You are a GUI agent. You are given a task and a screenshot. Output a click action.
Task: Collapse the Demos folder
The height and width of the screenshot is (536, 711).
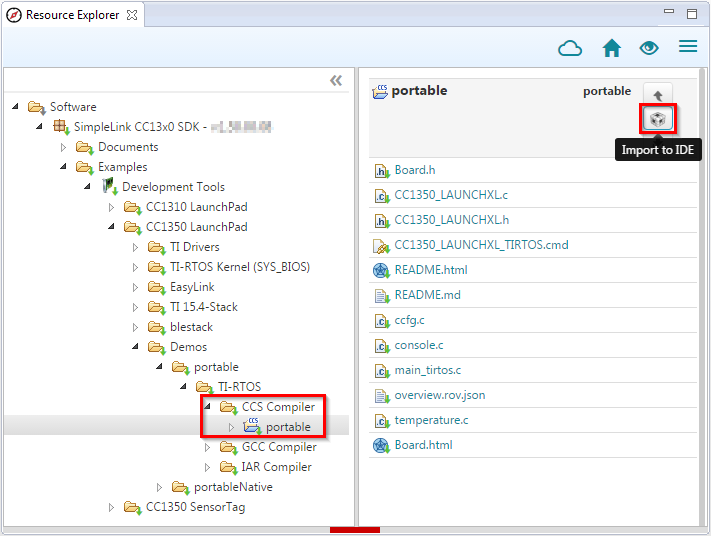135,346
